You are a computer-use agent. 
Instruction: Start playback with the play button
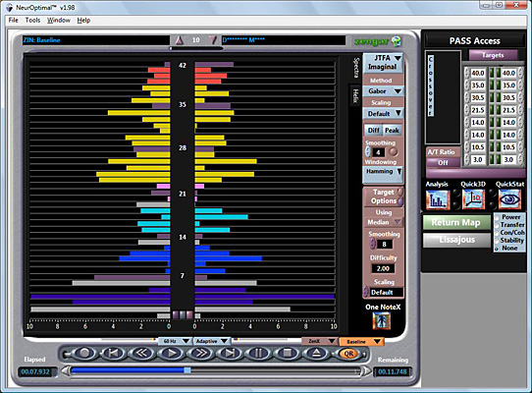pyautogui.click(x=172, y=354)
